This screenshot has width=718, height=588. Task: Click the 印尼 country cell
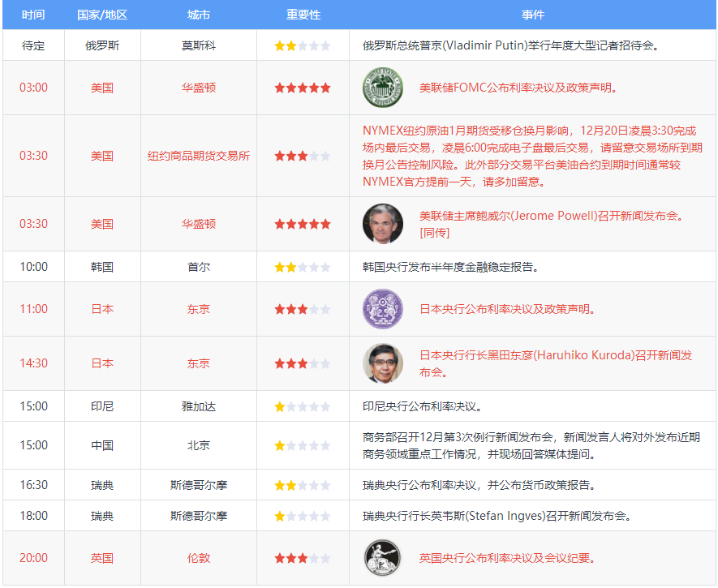tap(102, 406)
